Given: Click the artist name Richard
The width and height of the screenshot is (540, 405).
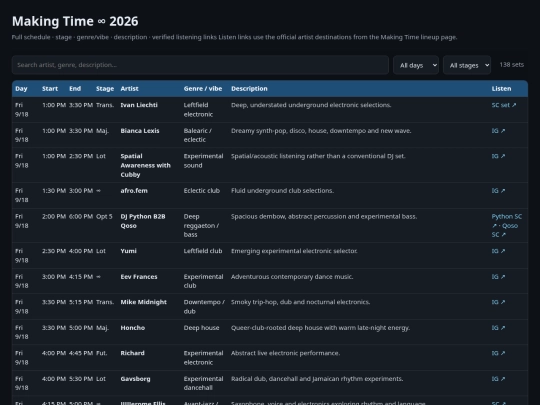Looking at the screenshot, I should (132, 353).
